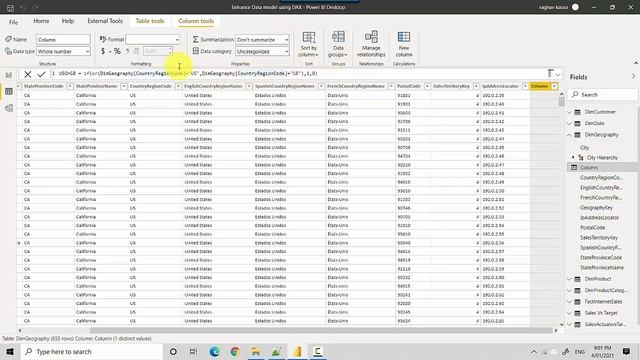Switch to the Help tab
Viewport: 640px width, 360px height.
click(68, 21)
